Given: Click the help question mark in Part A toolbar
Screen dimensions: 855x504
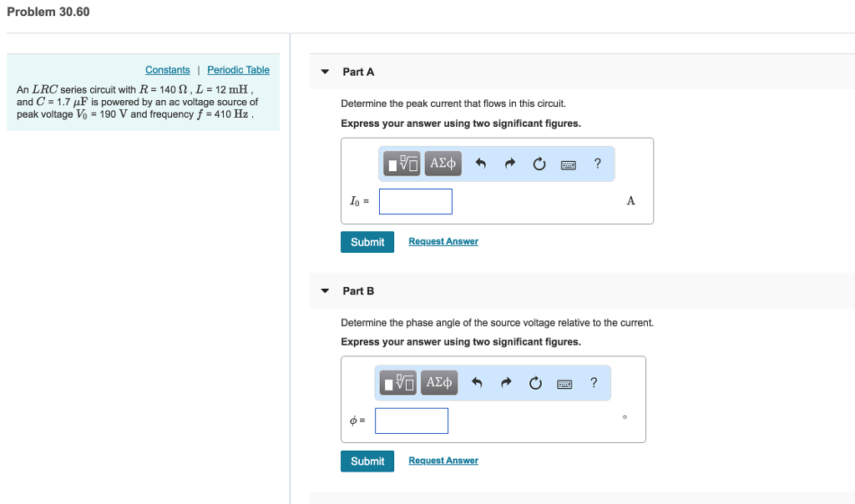Looking at the screenshot, I should [x=597, y=163].
